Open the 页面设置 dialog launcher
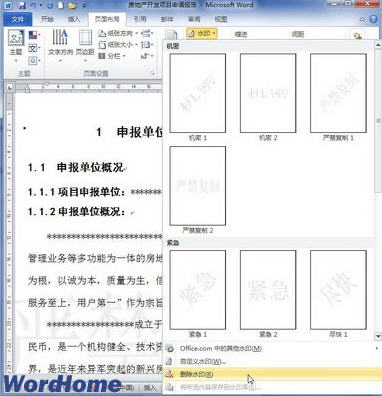Viewport: 382px width, 396px height. (153, 74)
